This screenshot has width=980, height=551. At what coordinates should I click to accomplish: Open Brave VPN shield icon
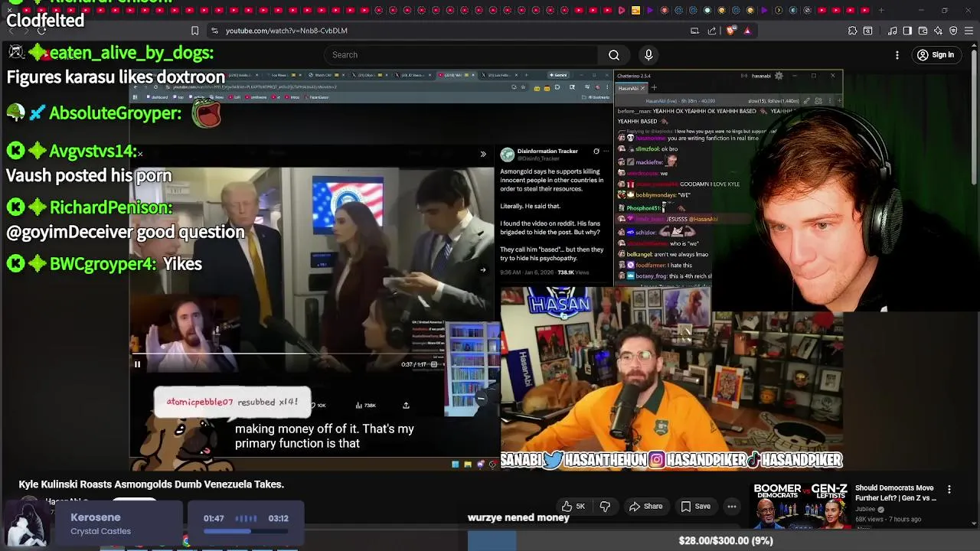point(953,31)
